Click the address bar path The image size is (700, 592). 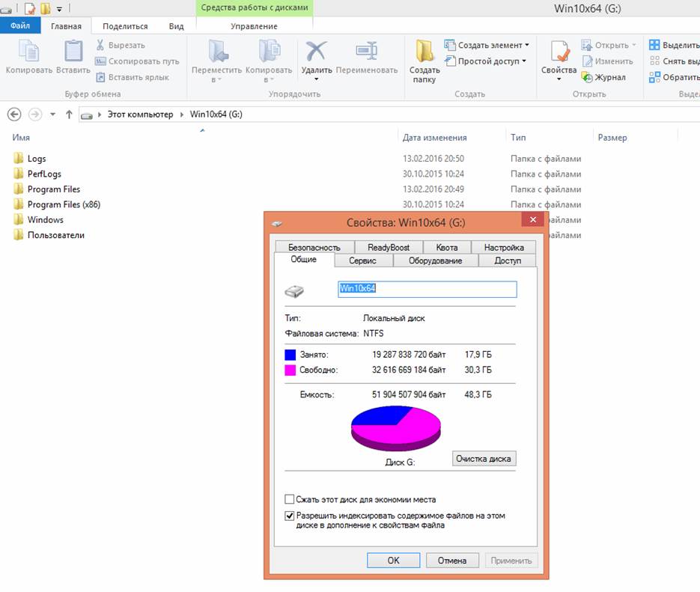(x=389, y=115)
